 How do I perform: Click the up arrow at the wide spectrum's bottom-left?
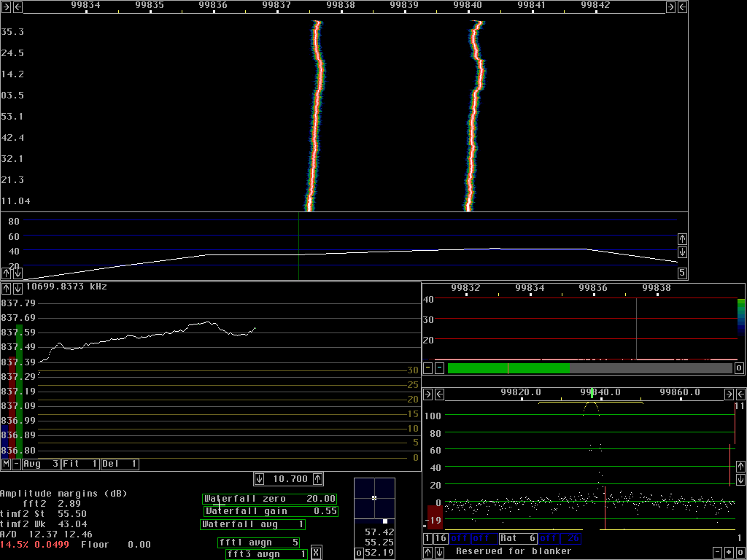pos(6,273)
